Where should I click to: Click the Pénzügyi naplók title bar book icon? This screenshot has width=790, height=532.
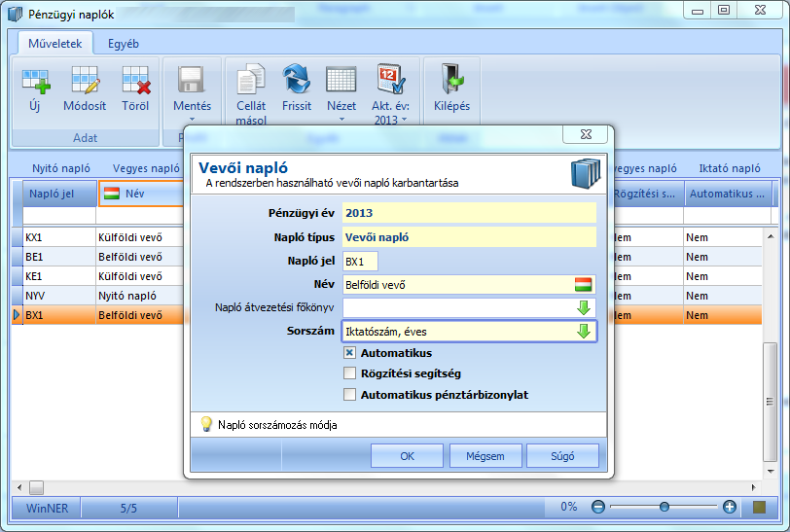click(x=16, y=15)
